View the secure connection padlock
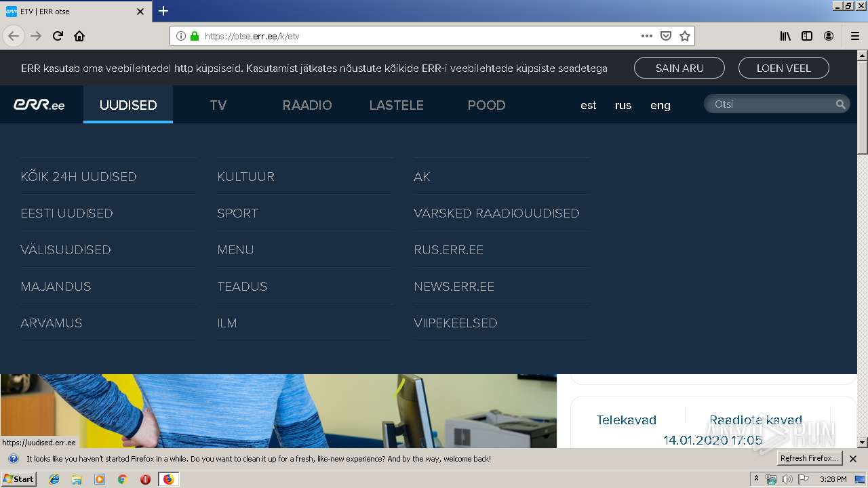The image size is (868, 488). [x=195, y=36]
